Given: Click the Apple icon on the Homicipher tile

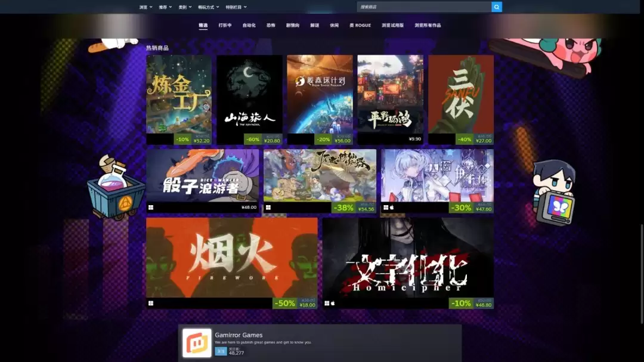Looking at the screenshot, I should click(333, 303).
